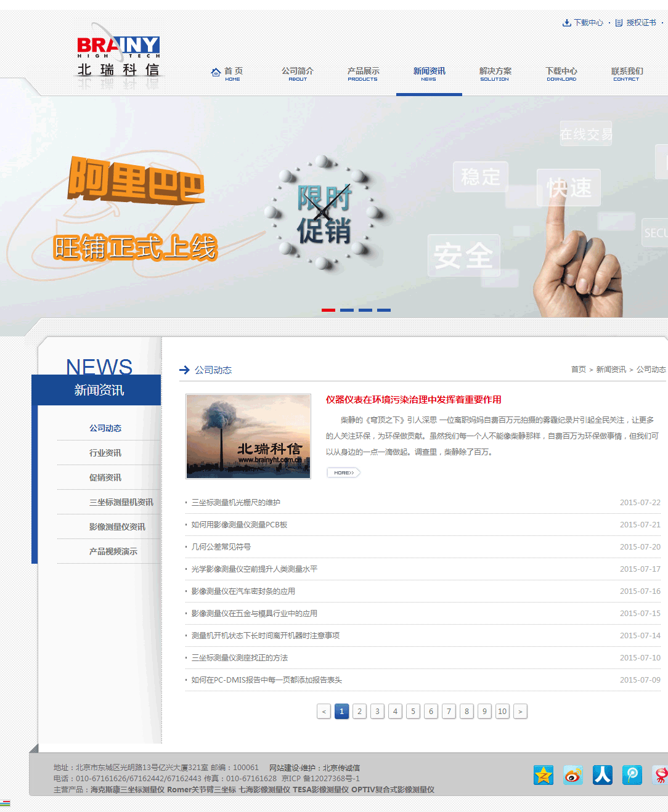Click the home icon beside 首页
This screenshot has height=812, width=668.
216,72
